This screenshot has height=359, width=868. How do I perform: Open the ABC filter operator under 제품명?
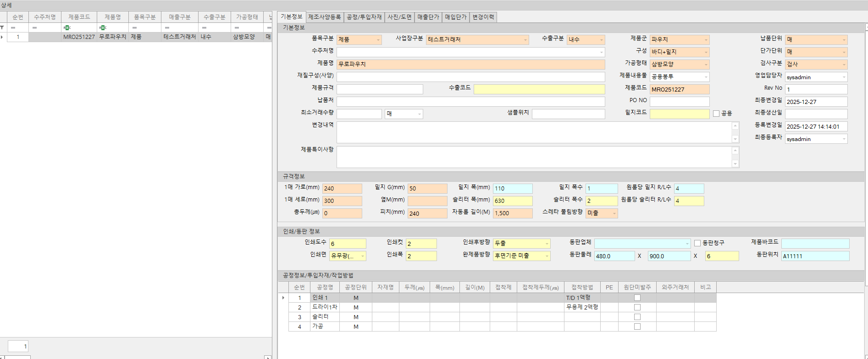[x=103, y=27]
